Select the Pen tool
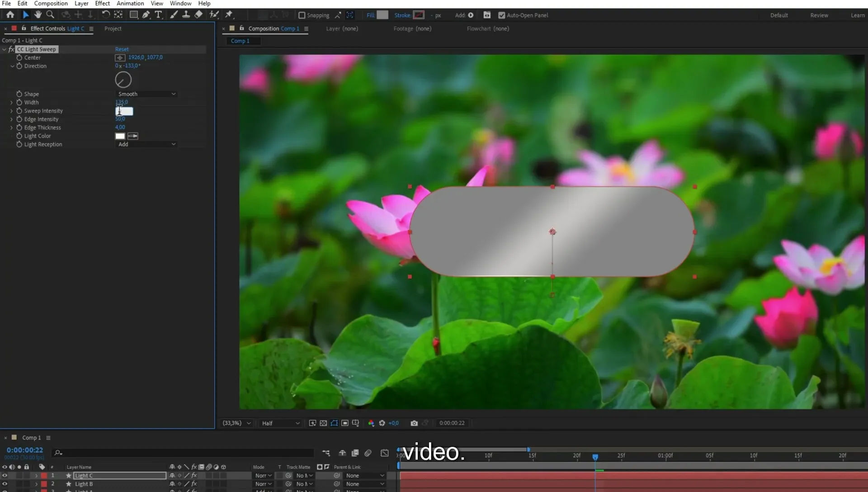 (146, 14)
